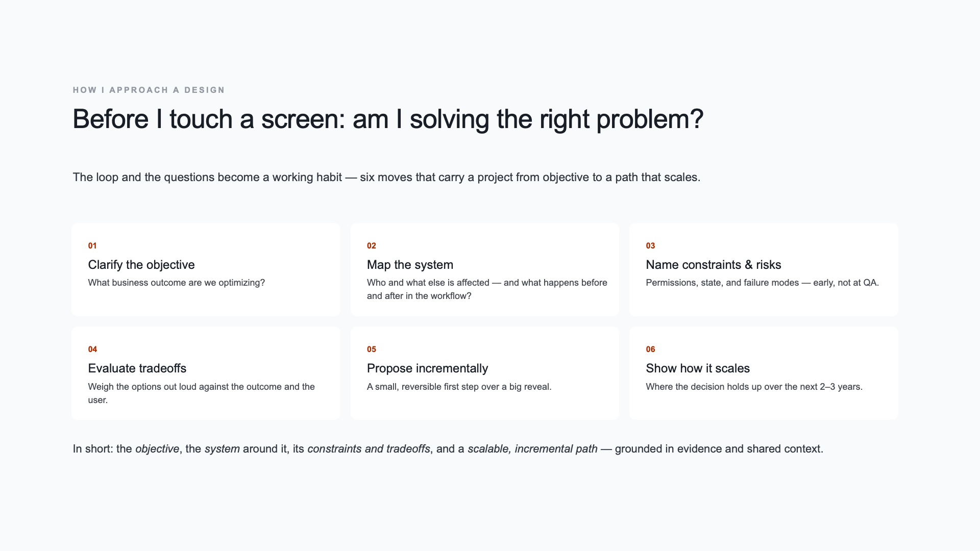Select the number 05 label
Image resolution: width=980 pixels, height=551 pixels.
(372, 349)
